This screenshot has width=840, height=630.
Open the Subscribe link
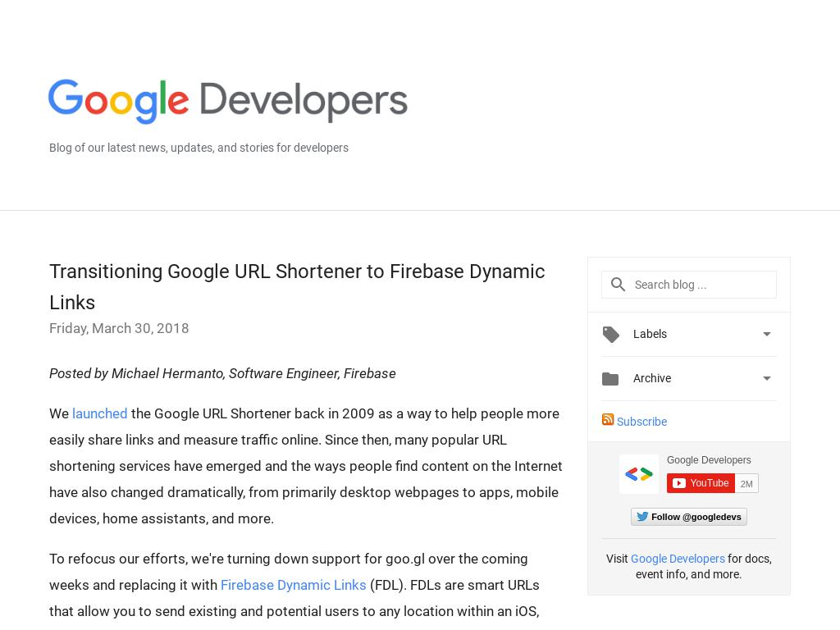pos(641,422)
